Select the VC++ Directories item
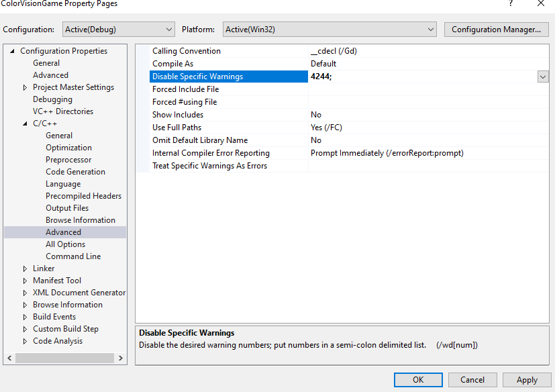The image size is (555, 392). (x=63, y=111)
